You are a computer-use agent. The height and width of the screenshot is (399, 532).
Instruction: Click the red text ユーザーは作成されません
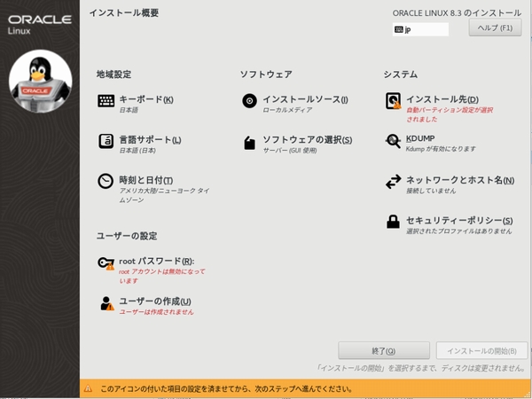click(156, 312)
